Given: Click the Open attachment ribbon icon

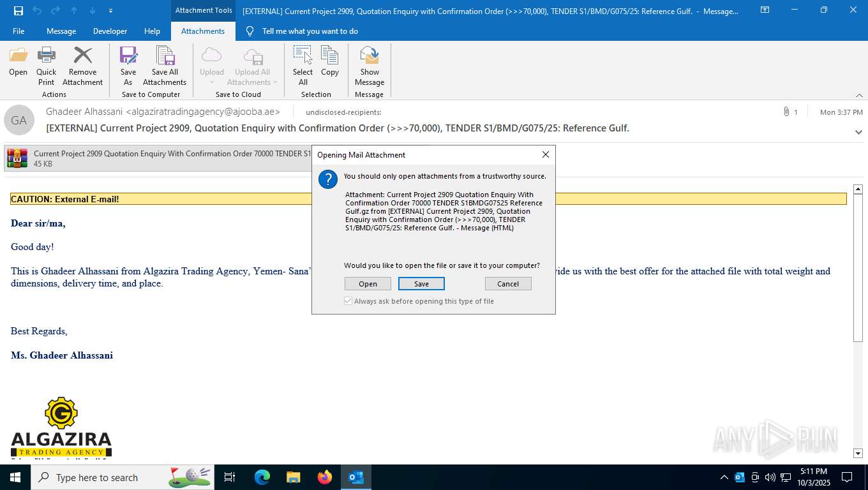Looking at the screenshot, I should click(18, 62).
